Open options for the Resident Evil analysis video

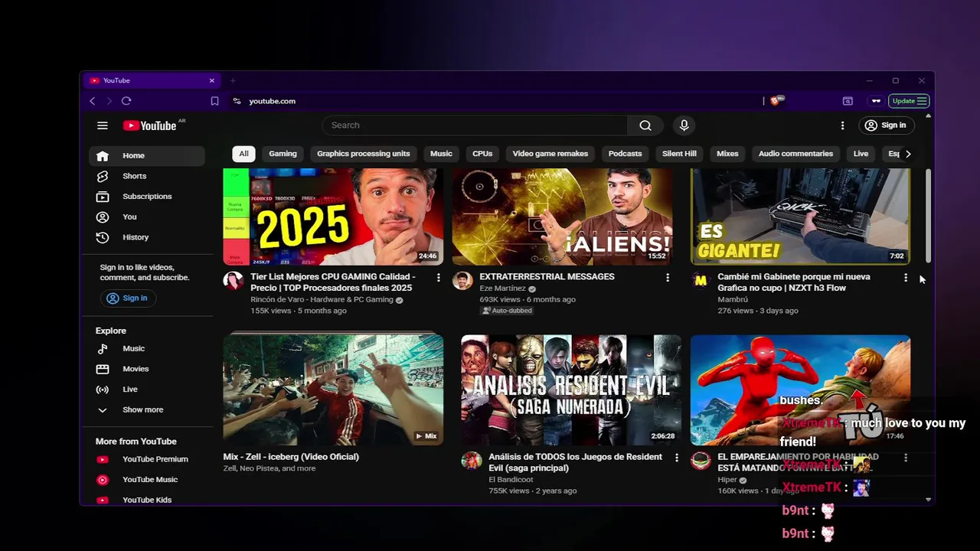(676, 458)
